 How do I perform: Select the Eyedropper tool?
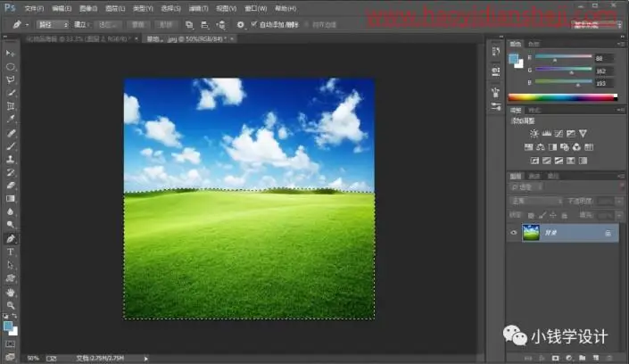[10, 120]
